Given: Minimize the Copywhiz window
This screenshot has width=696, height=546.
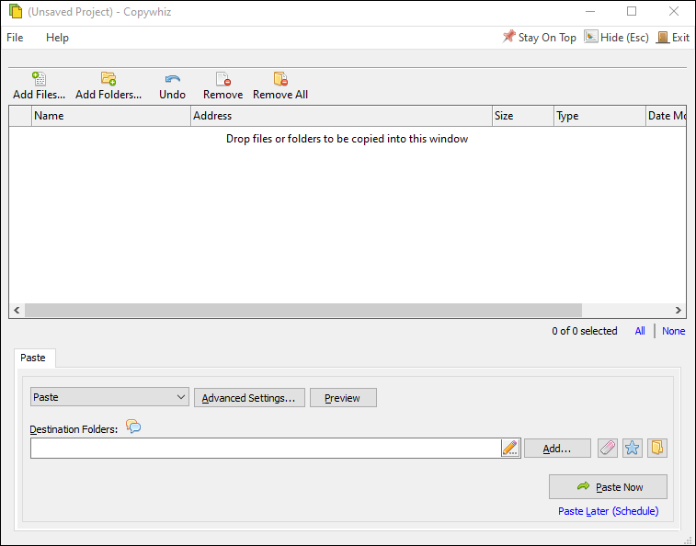Looking at the screenshot, I should tap(590, 12).
